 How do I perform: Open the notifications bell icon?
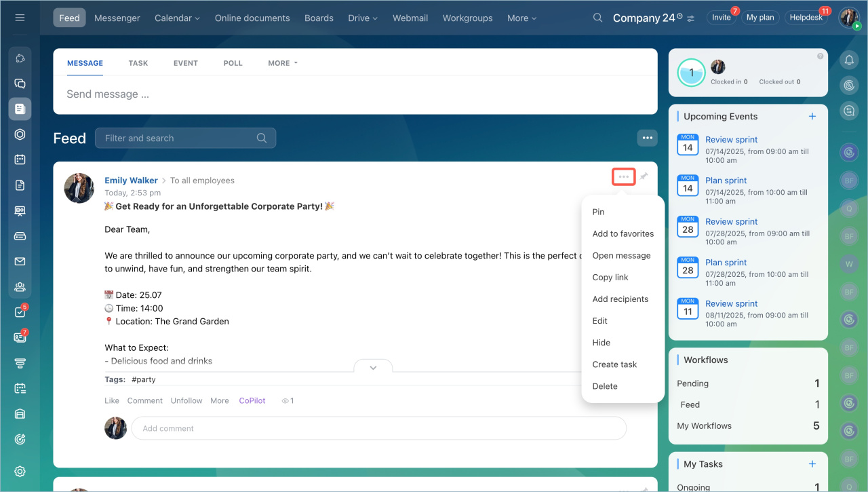tap(848, 60)
